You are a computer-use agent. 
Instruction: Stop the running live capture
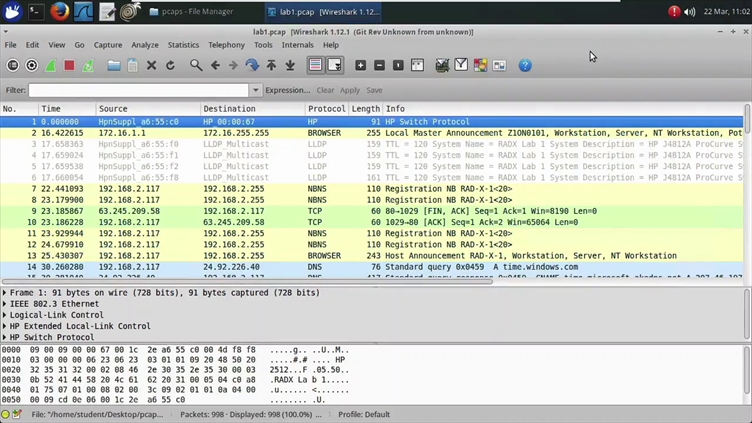click(70, 65)
